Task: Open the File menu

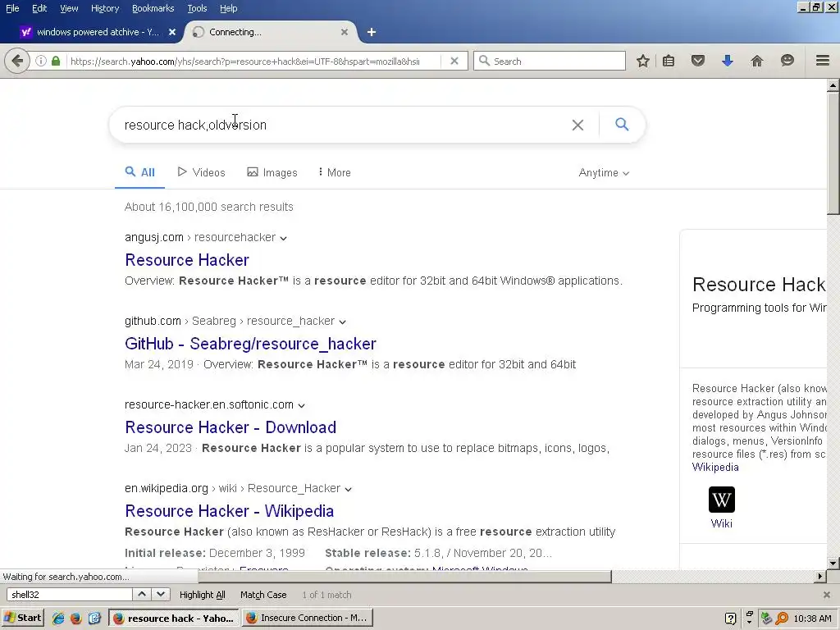Action: click(12, 8)
